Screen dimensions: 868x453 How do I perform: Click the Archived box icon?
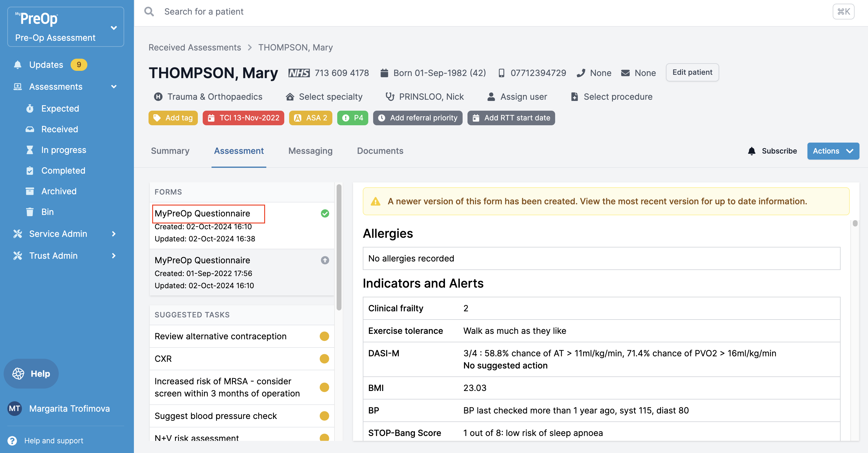[30, 191]
